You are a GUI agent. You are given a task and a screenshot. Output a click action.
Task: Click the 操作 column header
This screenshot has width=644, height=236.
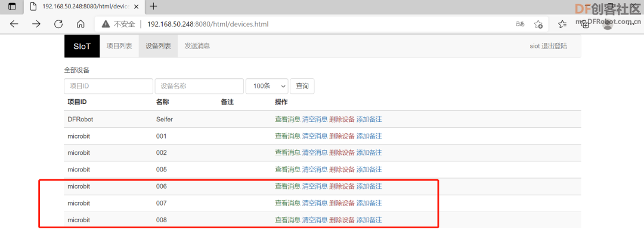(281, 102)
